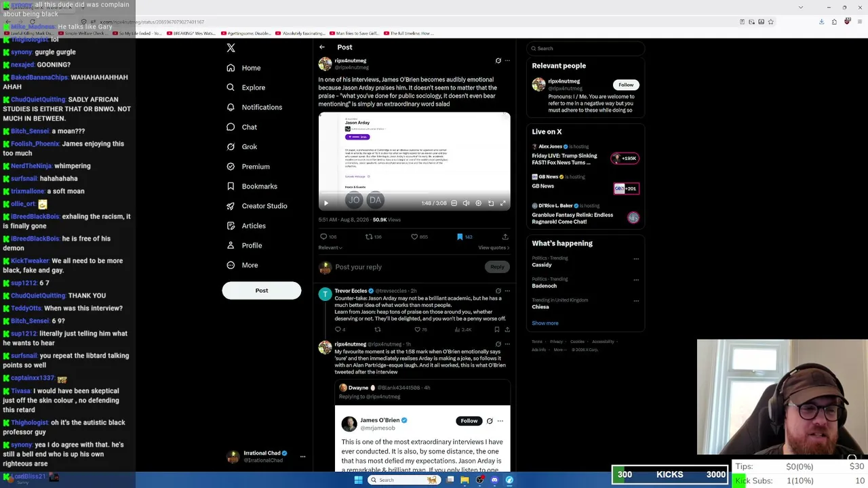Screen dimensions: 868x488
Task: Click the Reply button
Action: tap(497, 267)
